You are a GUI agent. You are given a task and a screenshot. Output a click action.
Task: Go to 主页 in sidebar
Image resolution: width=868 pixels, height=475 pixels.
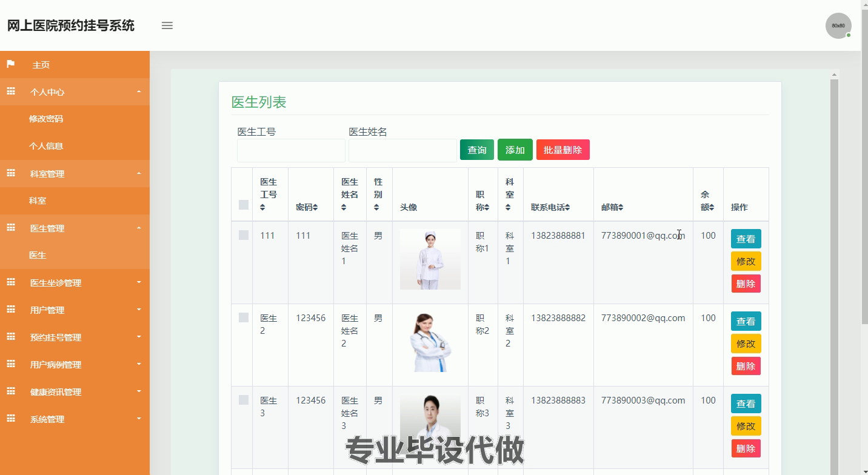[41, 65]
